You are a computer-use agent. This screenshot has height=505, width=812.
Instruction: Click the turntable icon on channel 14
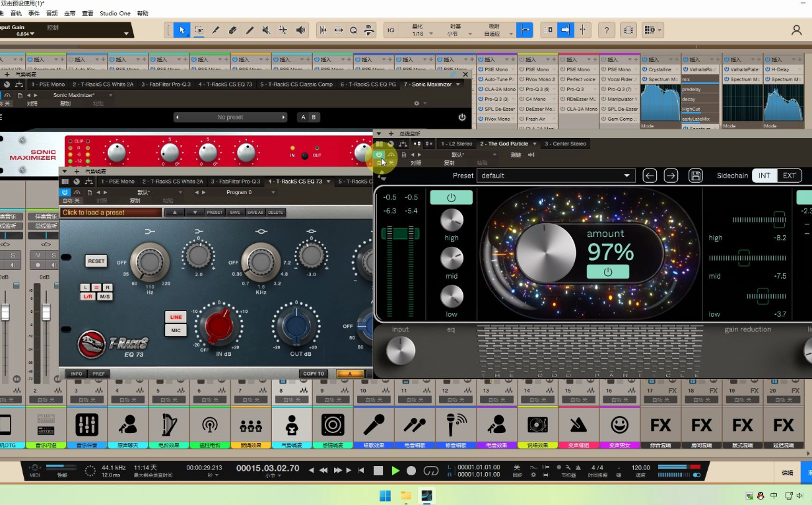tap(537, 424)
